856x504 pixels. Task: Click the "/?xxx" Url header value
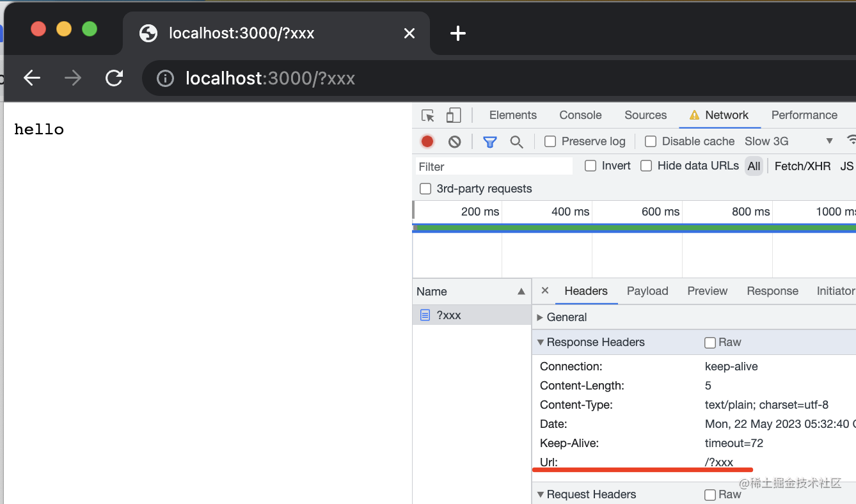(719, 462)
